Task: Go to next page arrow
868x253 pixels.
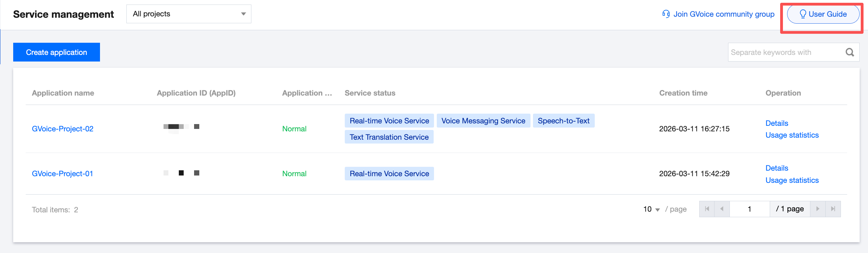Action: click(818, 209)
